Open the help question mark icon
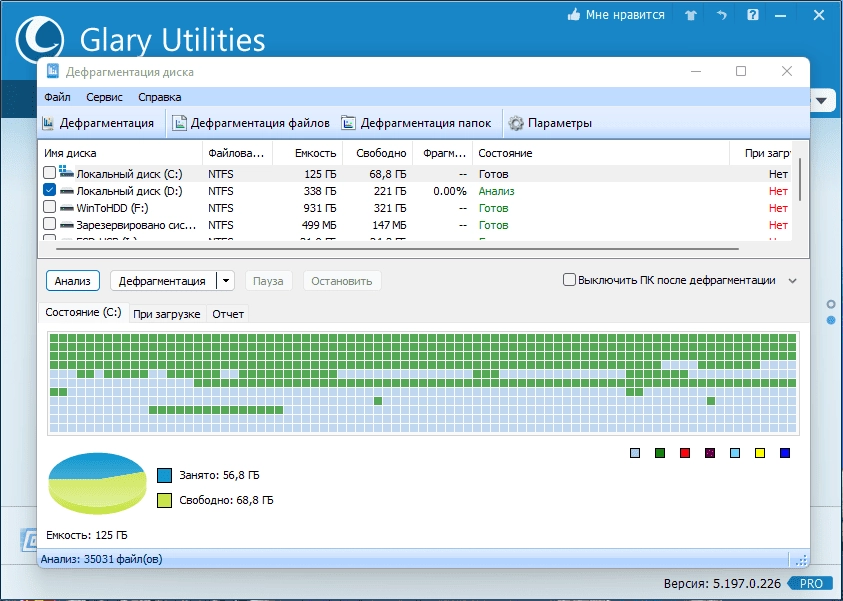Viewport: 843px width, 601px height. click(753, 15)
